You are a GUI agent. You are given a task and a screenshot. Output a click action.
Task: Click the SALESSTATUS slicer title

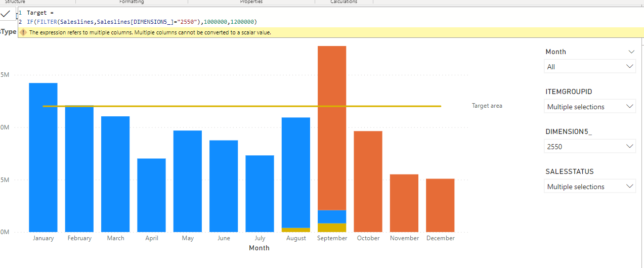[570, 171]
